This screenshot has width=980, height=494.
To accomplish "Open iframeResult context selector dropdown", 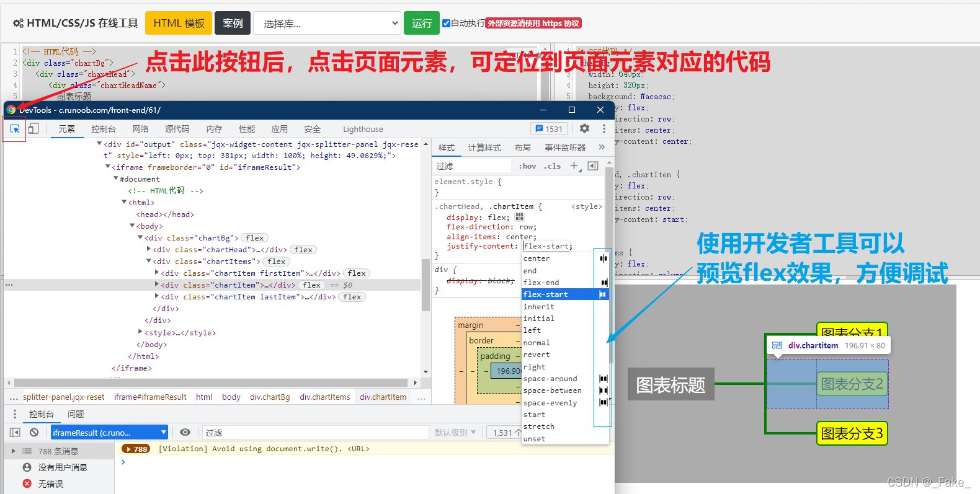I will pyautogui.click(x=109, y=432).
